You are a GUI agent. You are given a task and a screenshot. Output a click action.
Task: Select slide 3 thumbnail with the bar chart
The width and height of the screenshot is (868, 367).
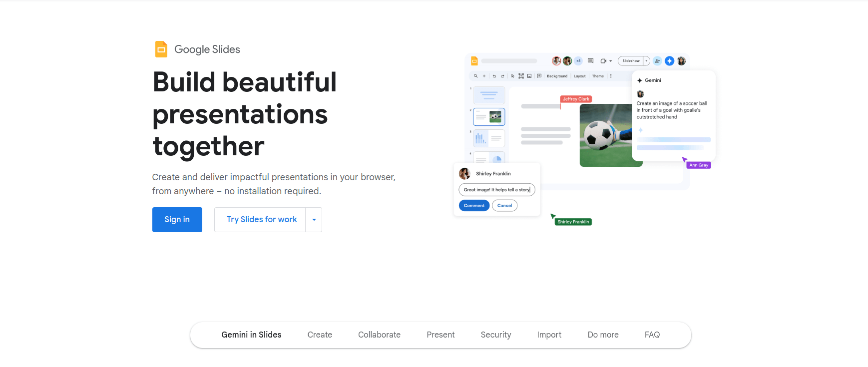pyautogui.click(x=489, y=138)
